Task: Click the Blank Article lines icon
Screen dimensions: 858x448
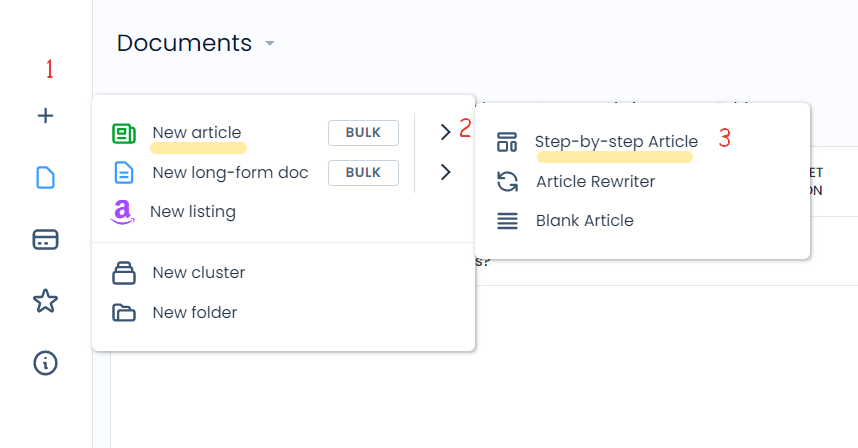Action: coord(507,221)
